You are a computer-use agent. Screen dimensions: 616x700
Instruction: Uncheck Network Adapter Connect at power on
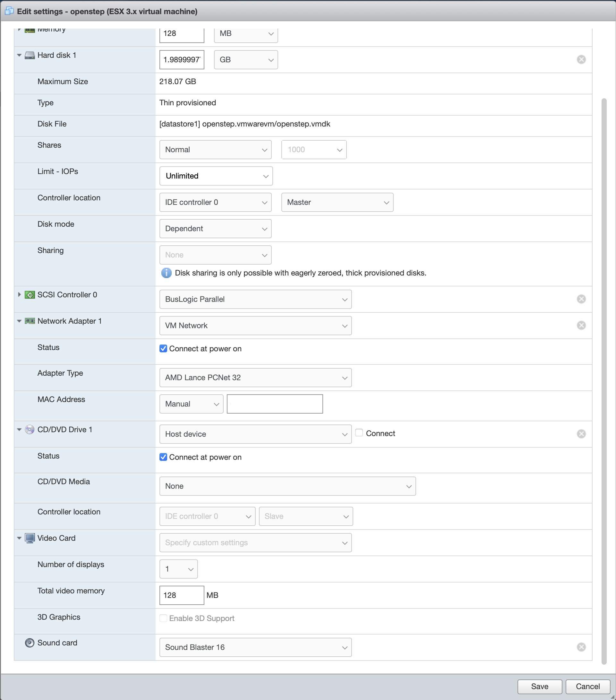[x=163, y=349]
